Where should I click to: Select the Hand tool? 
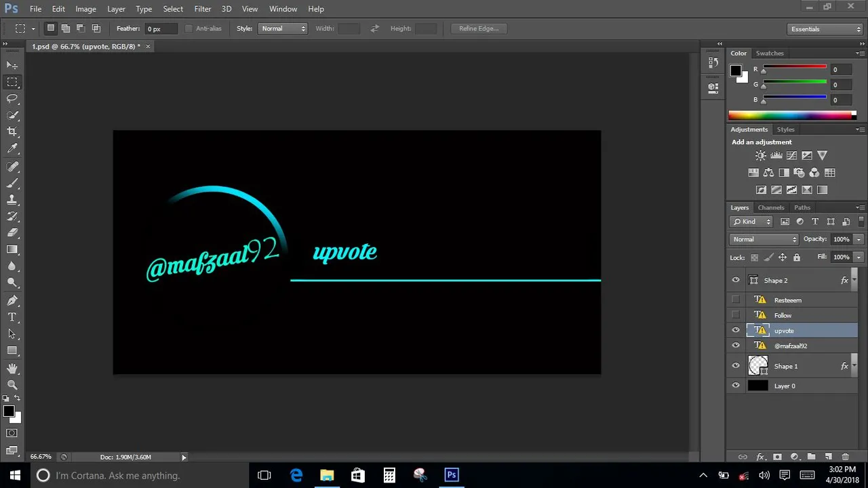pyautogui.click(x=12, y=368)
